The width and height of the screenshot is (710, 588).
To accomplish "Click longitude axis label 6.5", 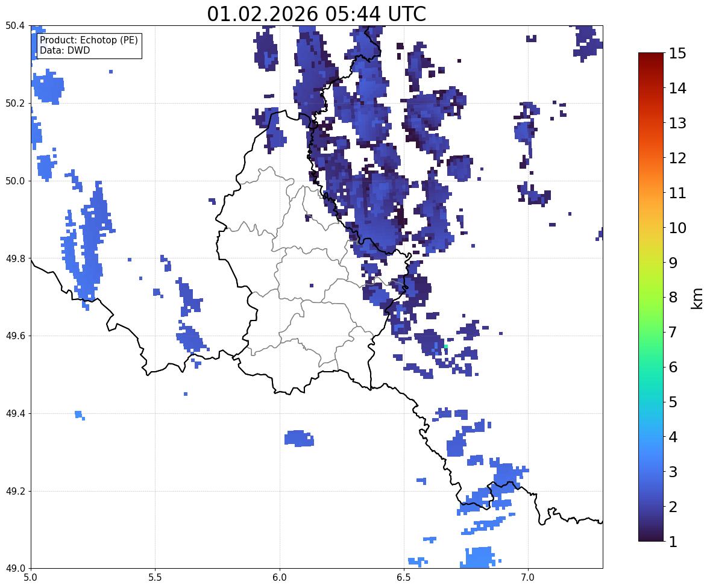I will tap(404, 578).
